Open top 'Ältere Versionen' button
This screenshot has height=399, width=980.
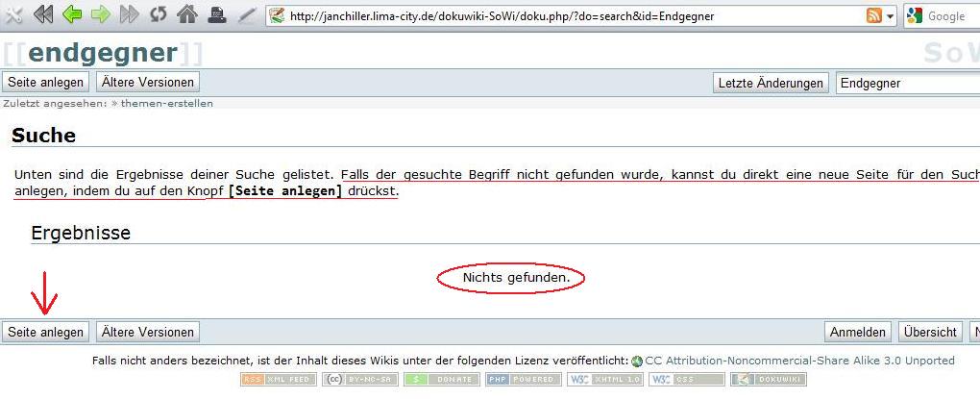pos(149,83)
